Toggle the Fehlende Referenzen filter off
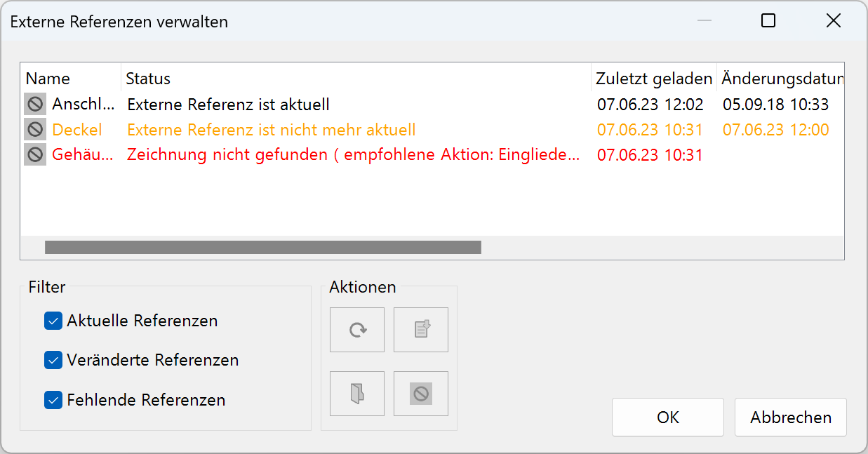The width and height of the screenshot is (868, 454). (53, 400)
